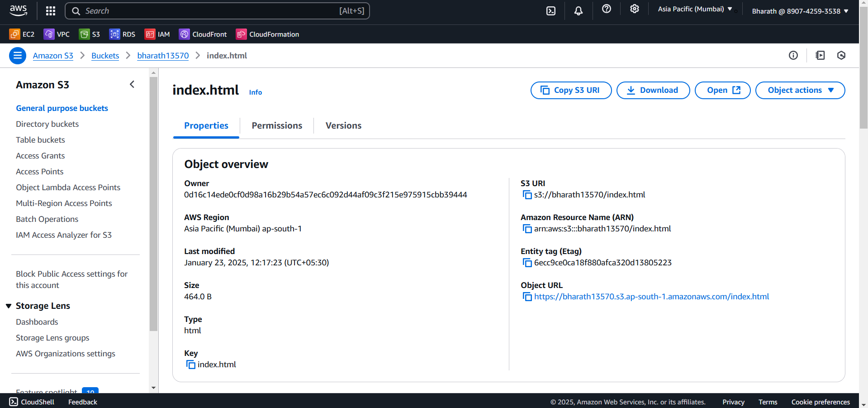Select IAM Access Analyzer for S3
This screenshot has height=408, width=868.
[63, 235]
